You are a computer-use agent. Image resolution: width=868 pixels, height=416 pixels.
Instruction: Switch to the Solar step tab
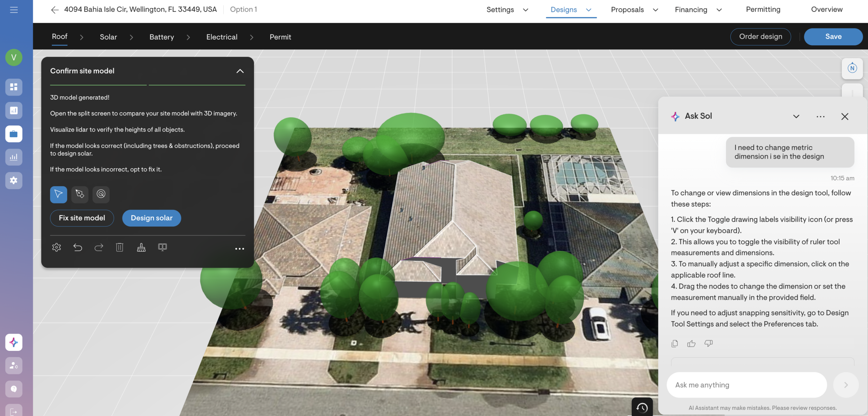point(108,37)
